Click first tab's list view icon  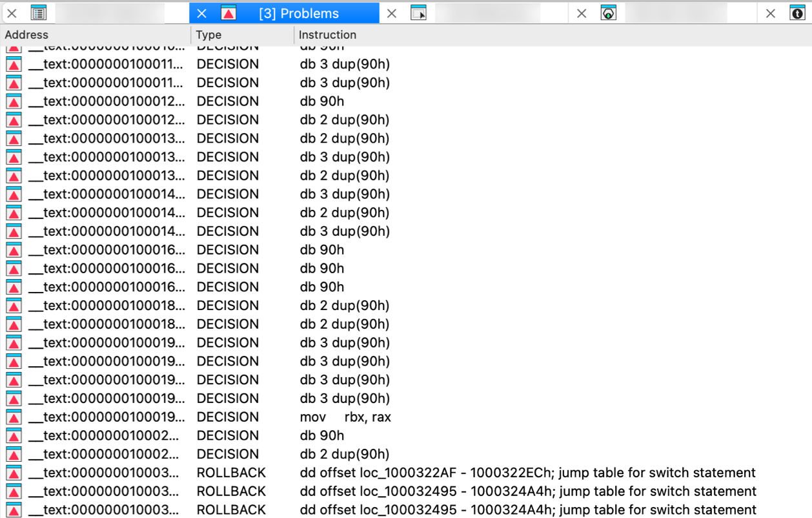point(39,13)
